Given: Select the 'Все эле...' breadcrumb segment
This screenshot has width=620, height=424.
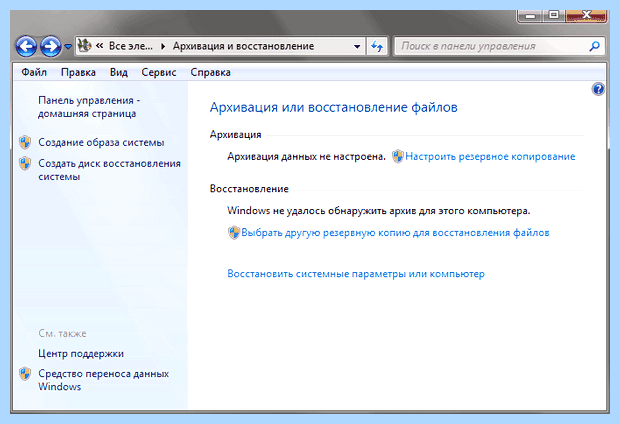Looking at the screenshot, I should (130, 46).
